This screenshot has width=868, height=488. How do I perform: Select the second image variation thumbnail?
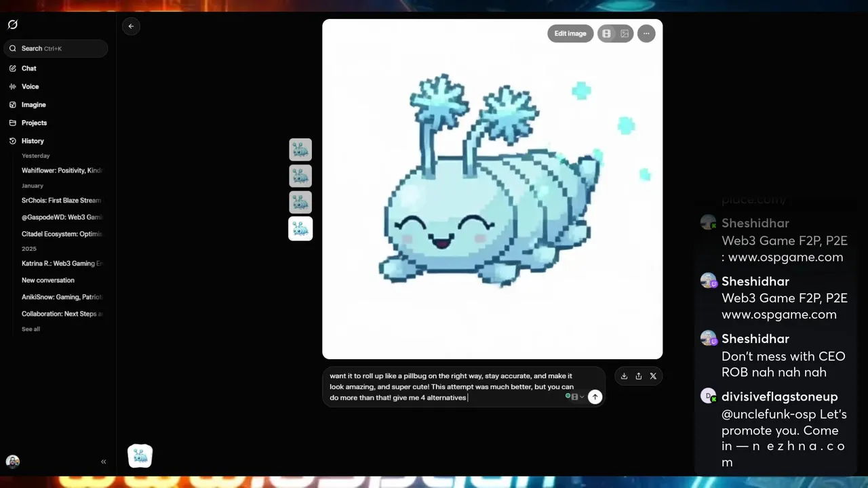[x=300, y=176]
